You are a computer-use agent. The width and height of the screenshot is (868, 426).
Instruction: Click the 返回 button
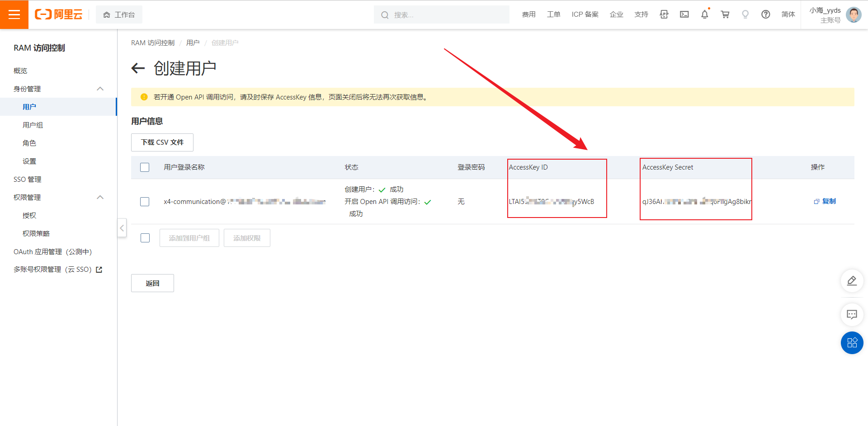click(152, 283)
